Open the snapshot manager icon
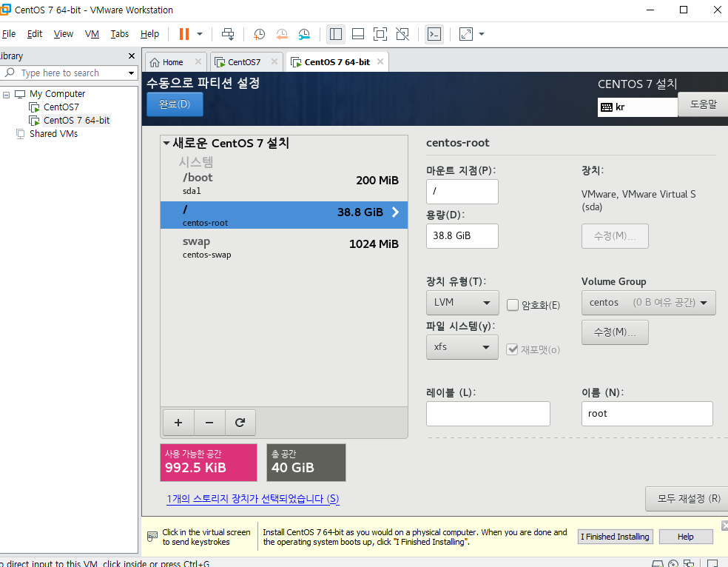728x567 pixels. tap(303, 34)
